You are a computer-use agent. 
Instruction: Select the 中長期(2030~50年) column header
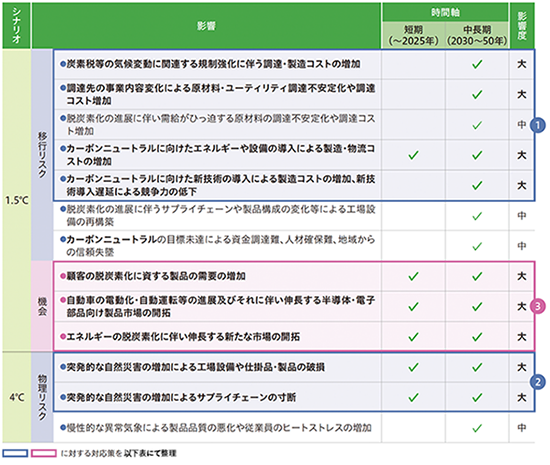[x=477, y=35]
